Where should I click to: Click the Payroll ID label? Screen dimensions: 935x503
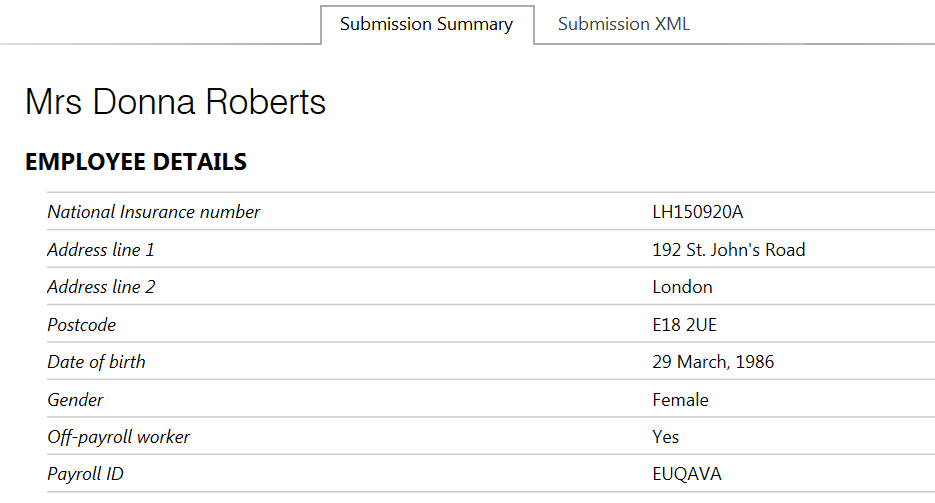tap(85, 474)
